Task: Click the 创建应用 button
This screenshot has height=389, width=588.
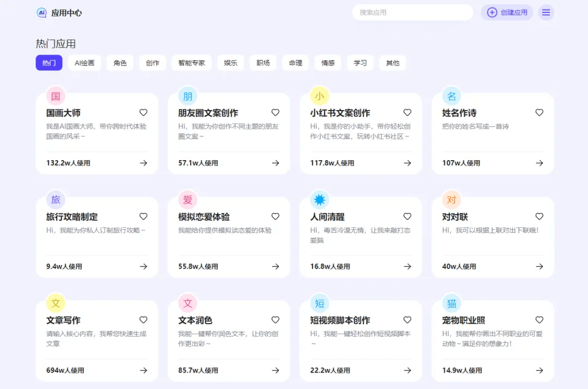Action: (x=507, y=12)
